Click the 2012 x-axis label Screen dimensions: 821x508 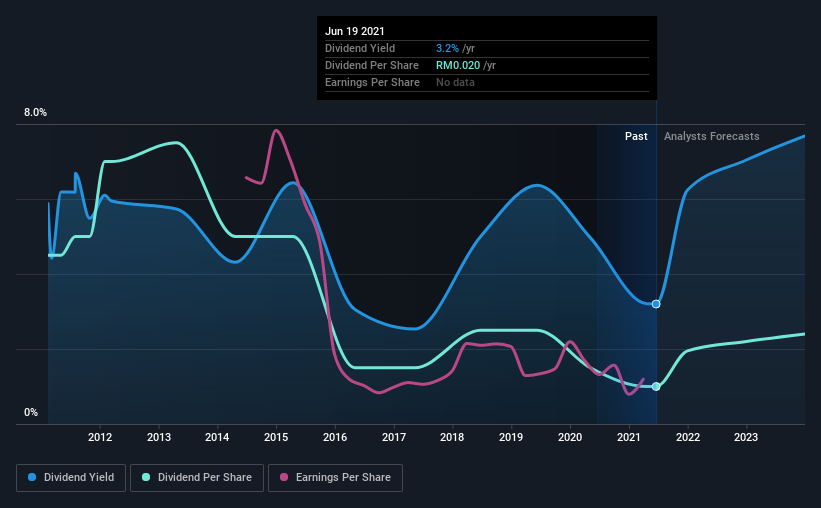pos(100,437)
